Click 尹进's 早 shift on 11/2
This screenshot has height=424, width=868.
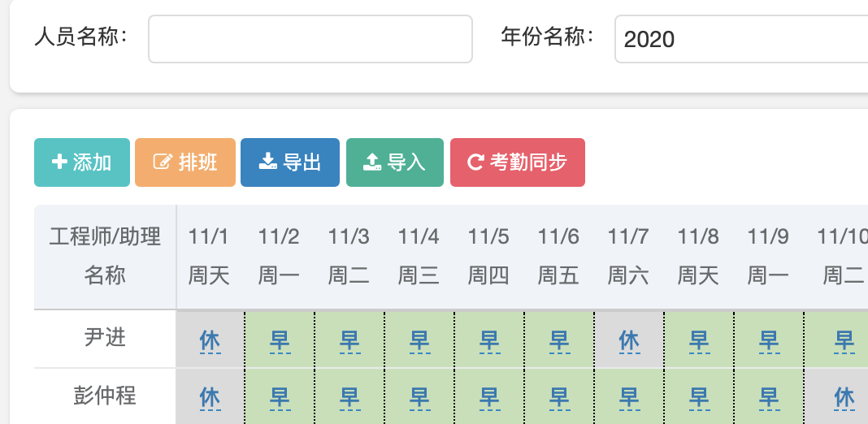[280, 340]
